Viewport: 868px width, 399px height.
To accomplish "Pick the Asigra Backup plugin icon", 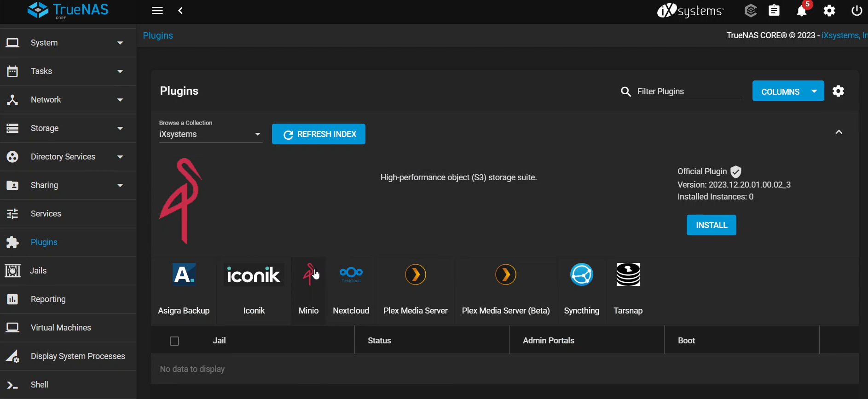I will pos(184,275).
